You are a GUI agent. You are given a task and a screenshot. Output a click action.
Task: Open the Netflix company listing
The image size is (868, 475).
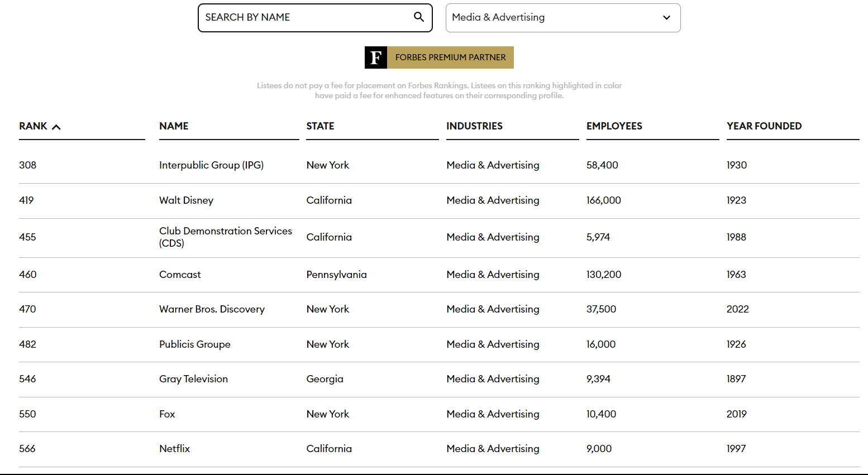pos(174,449)
